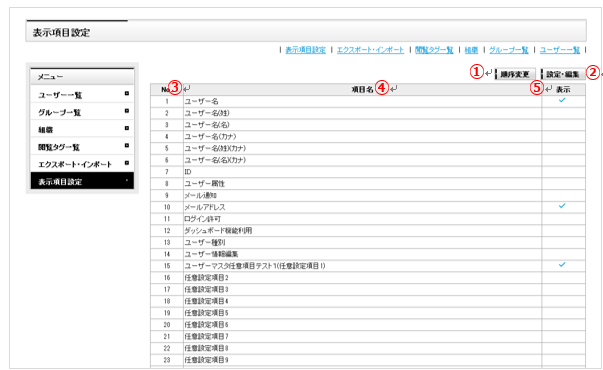Click the 設定・編集 button
Screen dimensions: 603x370
coord(563,74)
